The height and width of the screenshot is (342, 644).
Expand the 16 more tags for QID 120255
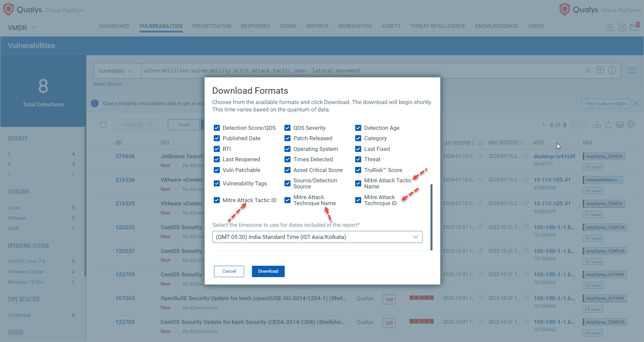(x=593, y=239)
